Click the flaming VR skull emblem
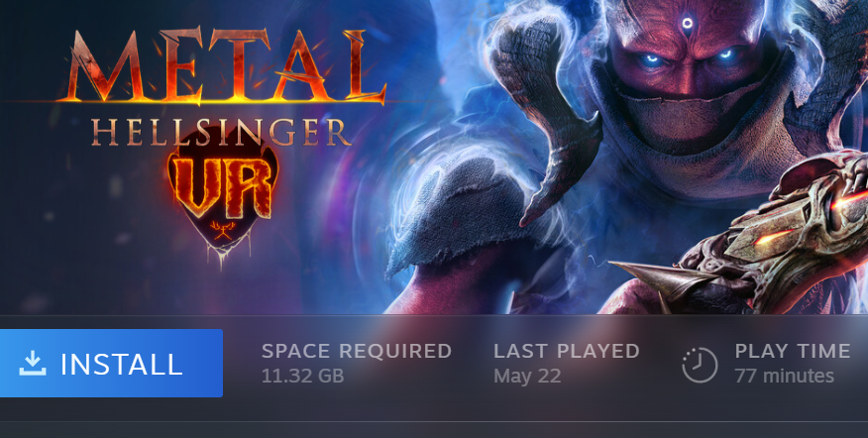The height and width of the screenshot is (438, 868). tap(222, 191)
